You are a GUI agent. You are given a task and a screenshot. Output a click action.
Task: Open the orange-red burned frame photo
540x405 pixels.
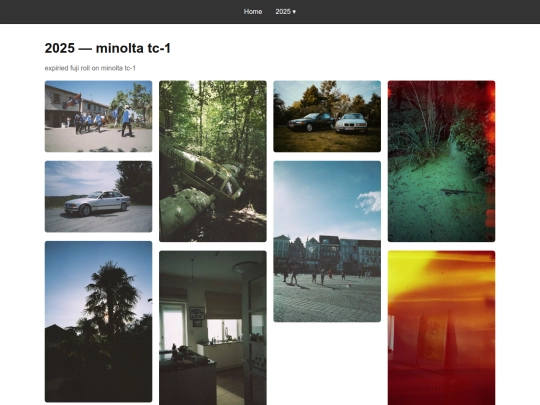click(x=442, y=328)
